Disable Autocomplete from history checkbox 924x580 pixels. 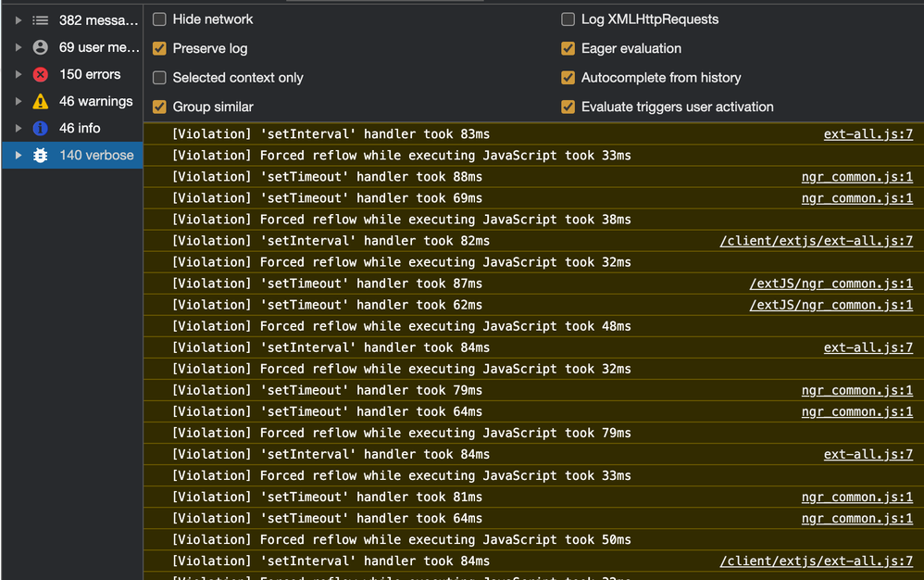click(568, 78)
